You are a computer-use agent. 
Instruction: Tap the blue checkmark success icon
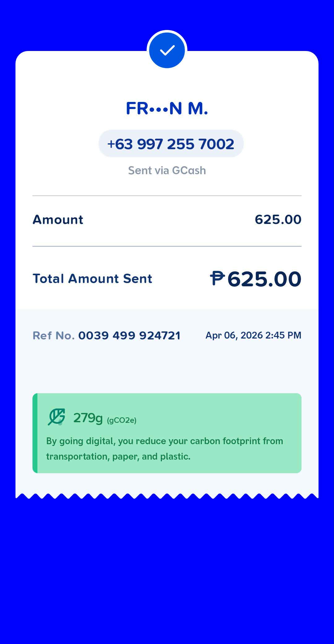tap(167, 50)
